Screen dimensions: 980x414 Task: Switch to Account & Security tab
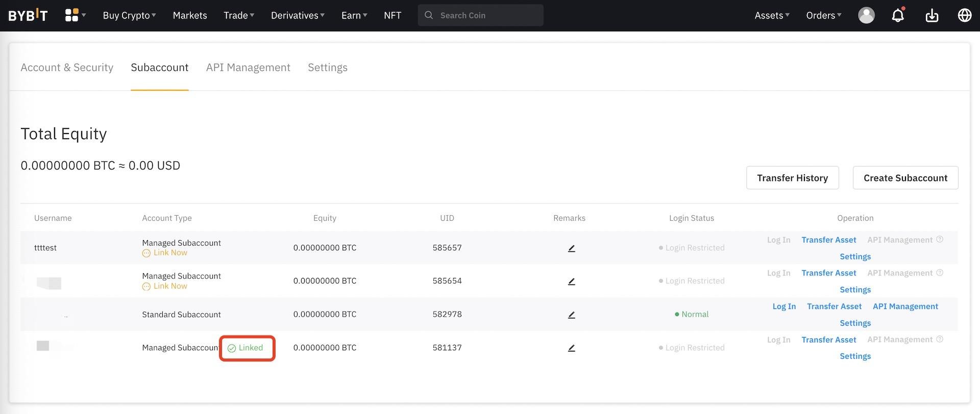click(x=67, y=67)
